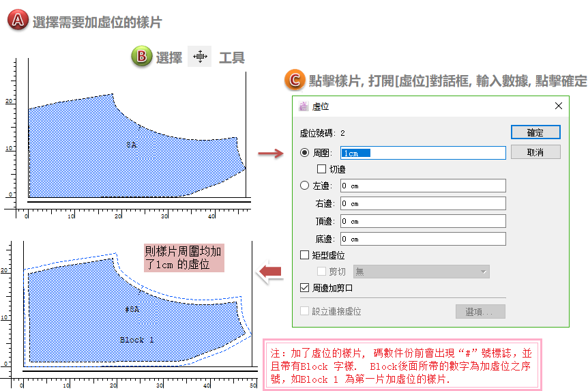Select the move/buffer tool icon beside 選擇
This screenshot has width=588, height=391.
click(x=200, y=57)
